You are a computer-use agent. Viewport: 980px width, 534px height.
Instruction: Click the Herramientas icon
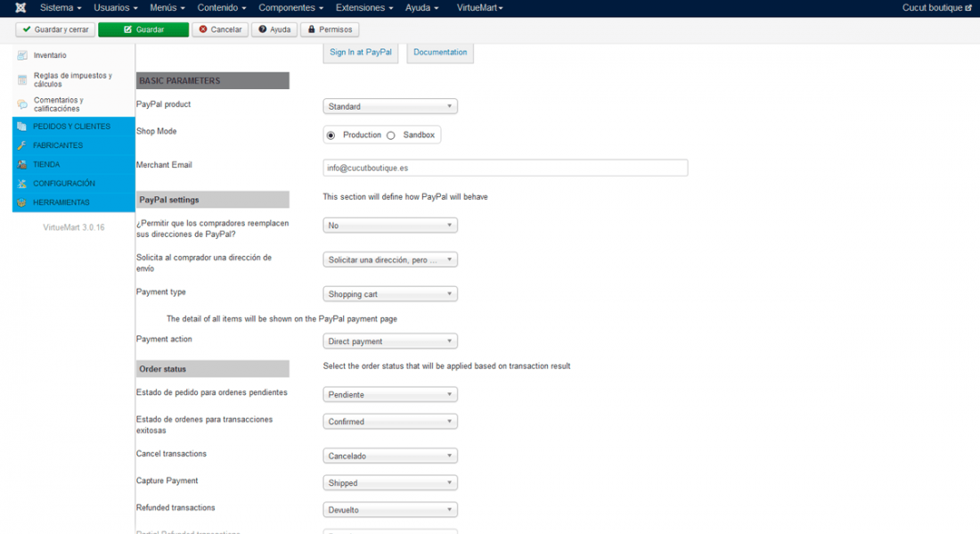coord(22,202)
